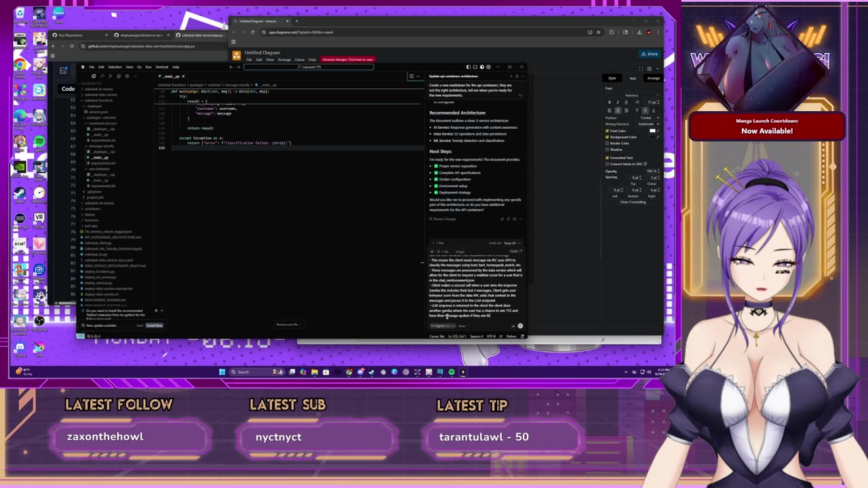Viewport: 868px width, 488px height.
Task: Expand the celesteai-data-service folder
Action: tap(100, 95)
